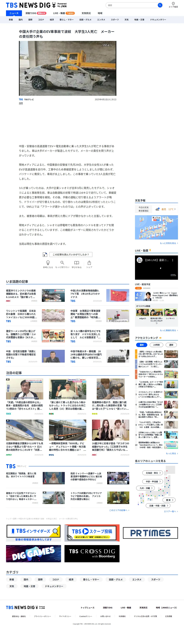
Task: Open the 北陸新幹線 train thumbnail
Action: [25, 430]
